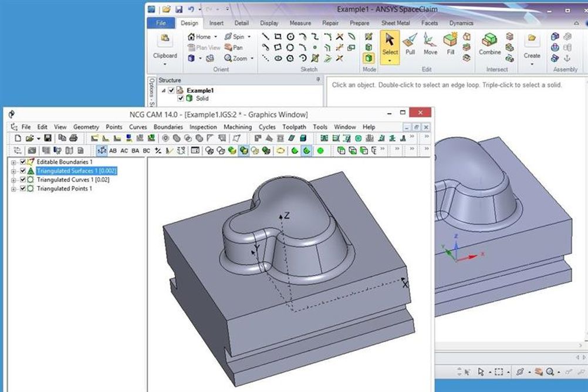The width and height of the screenshot is (588, 392).
Task: Pin the Structure panel with the pushpin
Action: point(318,80)
